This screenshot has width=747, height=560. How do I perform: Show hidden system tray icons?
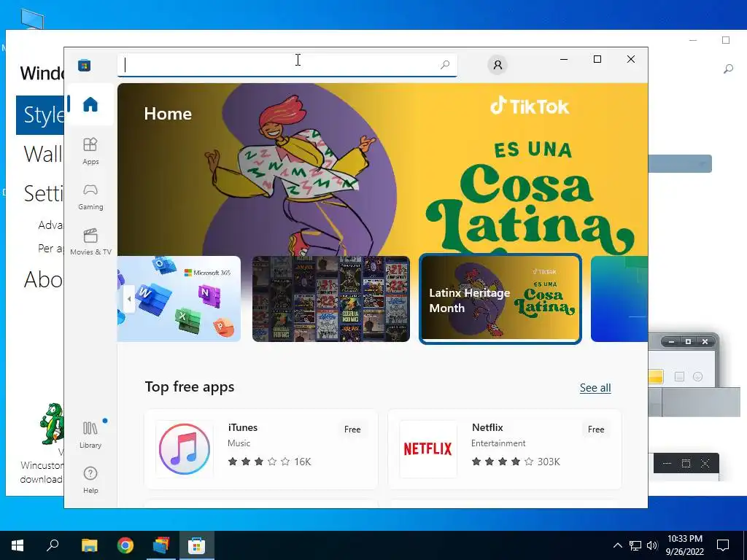(x=617, y=545)
